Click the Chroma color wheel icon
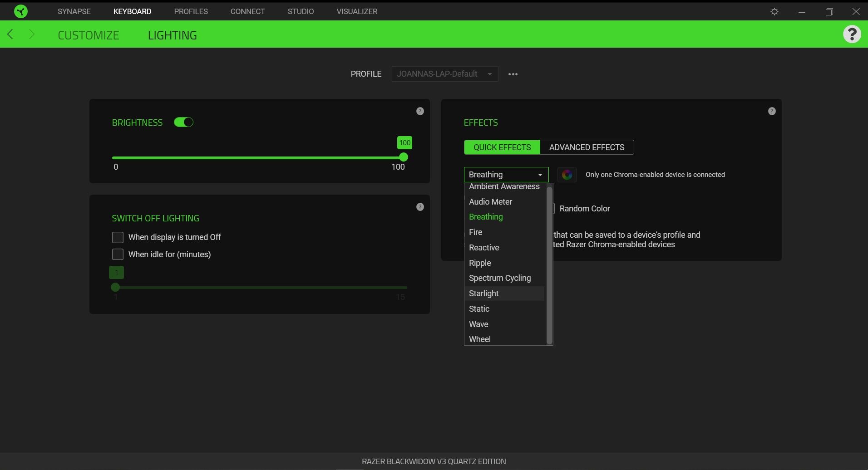This screenshot has height=470, width=868. [x=567, y=175]
